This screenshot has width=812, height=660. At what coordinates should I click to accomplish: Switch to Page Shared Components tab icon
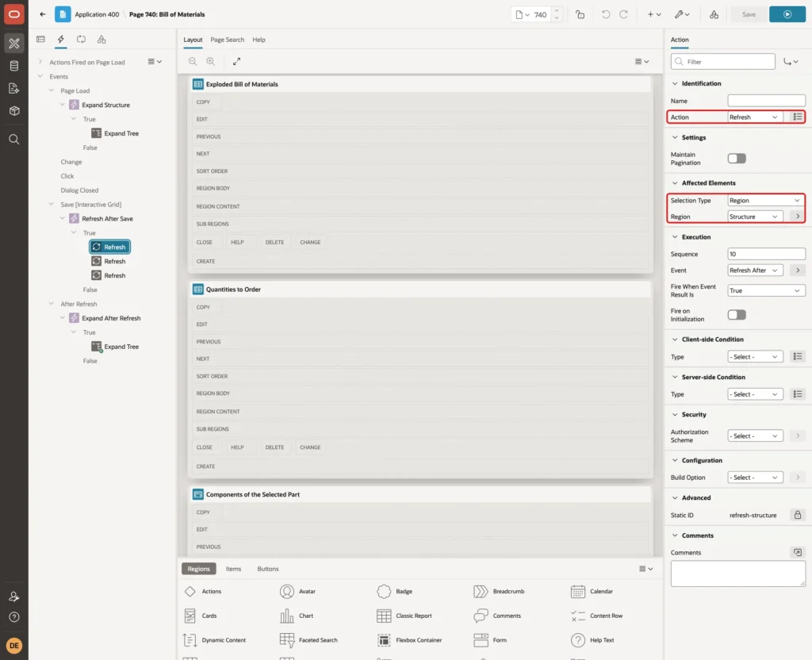coord(101,40)
